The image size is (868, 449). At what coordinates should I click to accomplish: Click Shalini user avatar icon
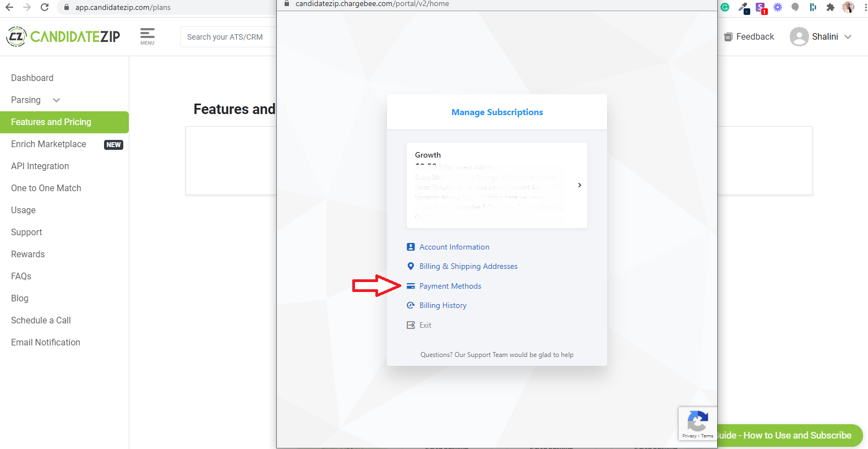pos(799,36)
